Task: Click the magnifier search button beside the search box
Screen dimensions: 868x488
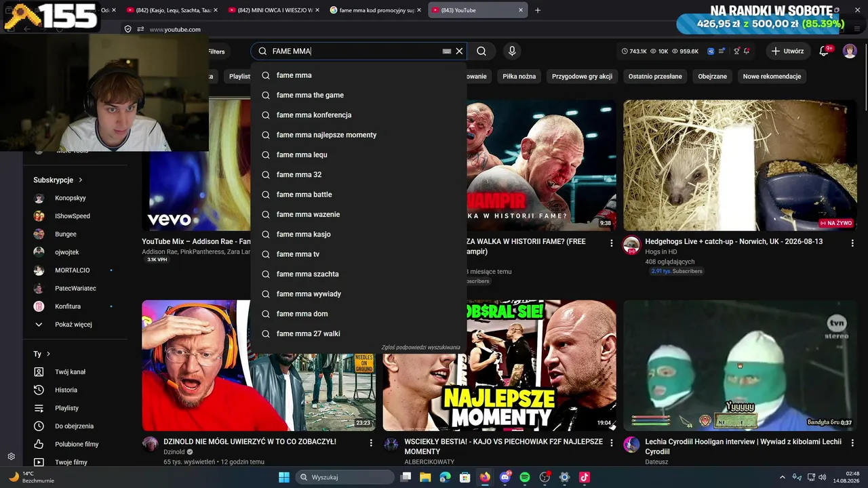Action: tap(481, 51)
